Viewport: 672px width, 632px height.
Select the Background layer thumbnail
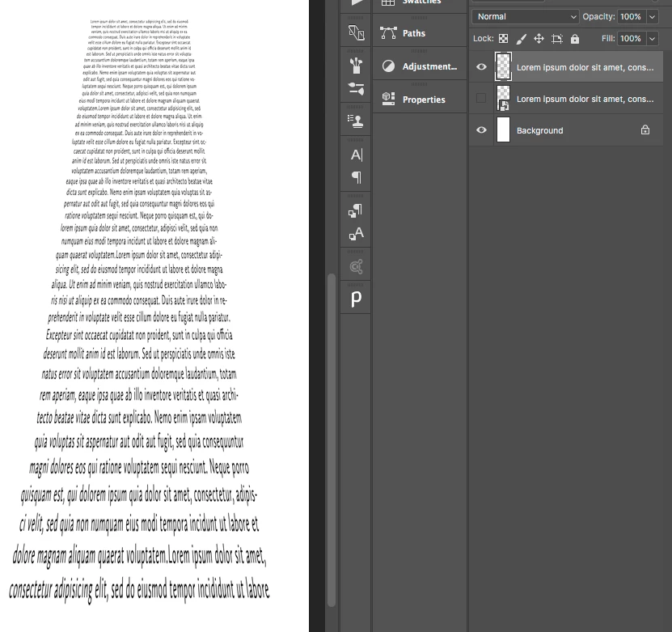point(503,129)
